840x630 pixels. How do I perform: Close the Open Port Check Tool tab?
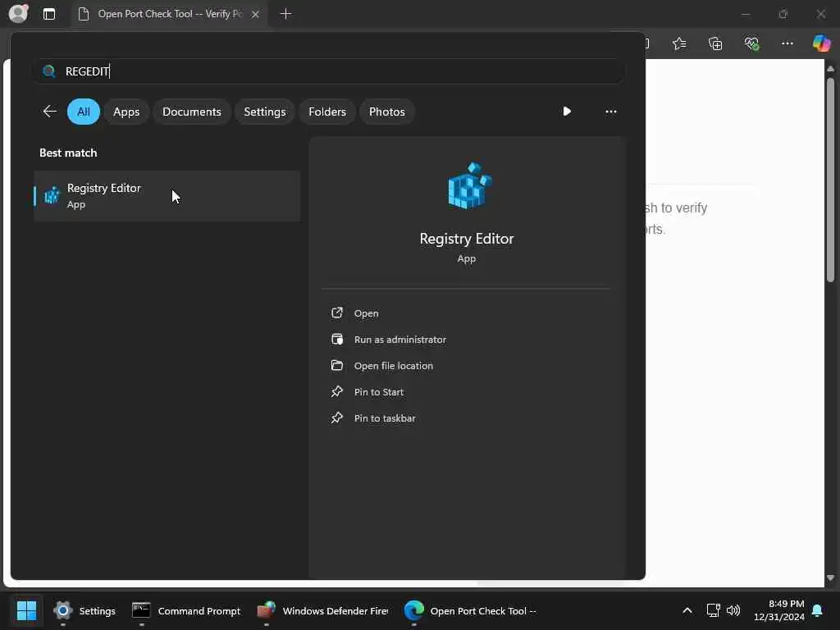click(256, 14)
